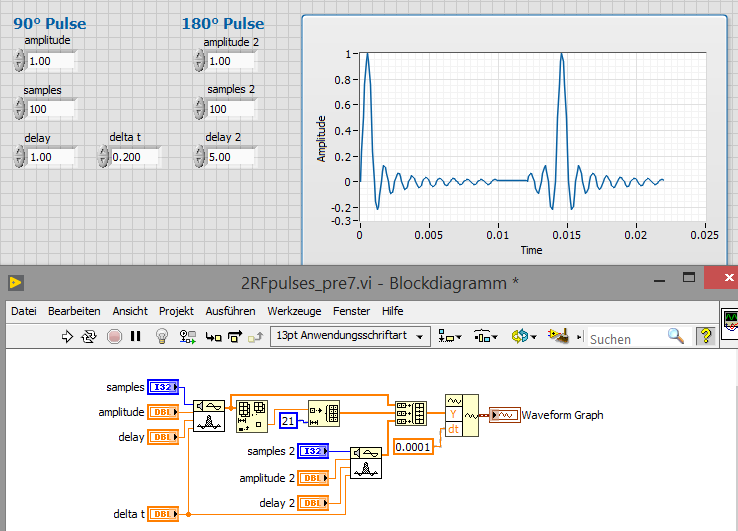Click the Amplitude y-axis label
This screenshot has width=738, height=531.
pyautogui.click(x=321, y=139)
